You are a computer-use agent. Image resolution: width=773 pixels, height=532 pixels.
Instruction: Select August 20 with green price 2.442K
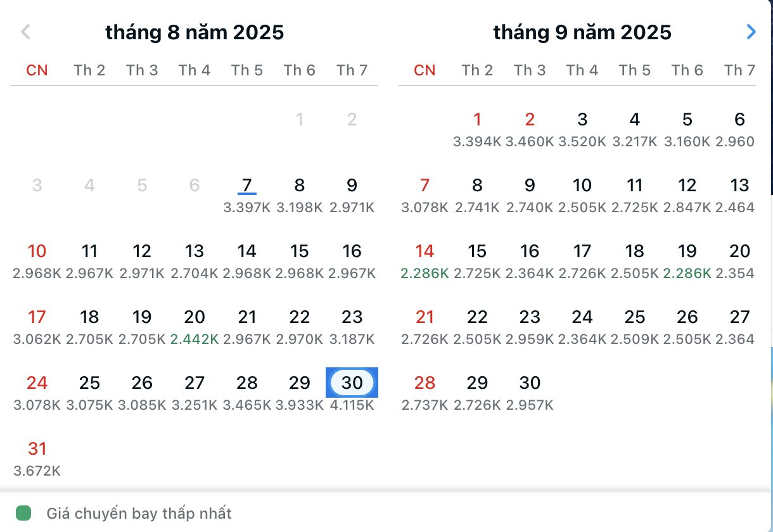[195, 317]
